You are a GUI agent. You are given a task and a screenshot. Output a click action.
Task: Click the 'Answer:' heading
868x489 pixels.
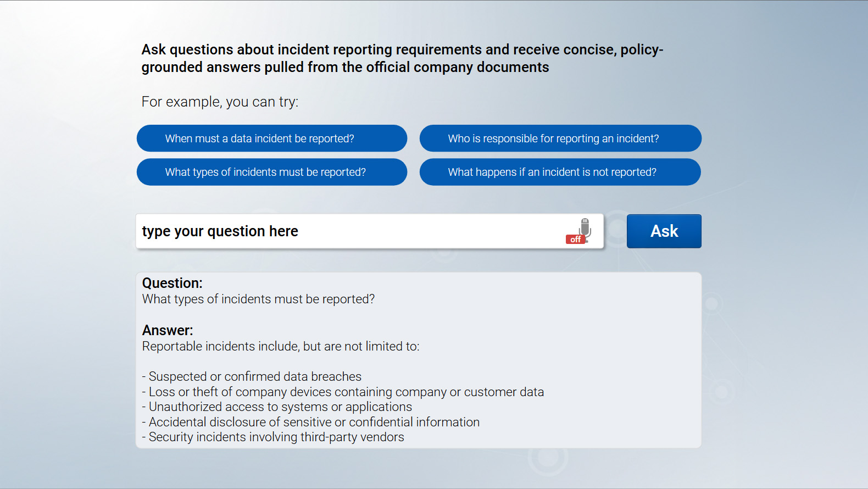pyautogui.click(x=168, y=330)
